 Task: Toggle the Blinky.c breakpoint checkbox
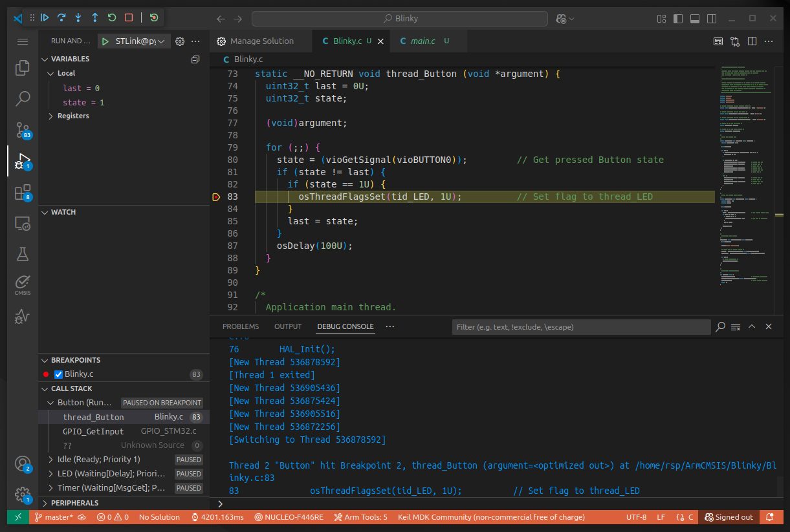pos(58,374)
